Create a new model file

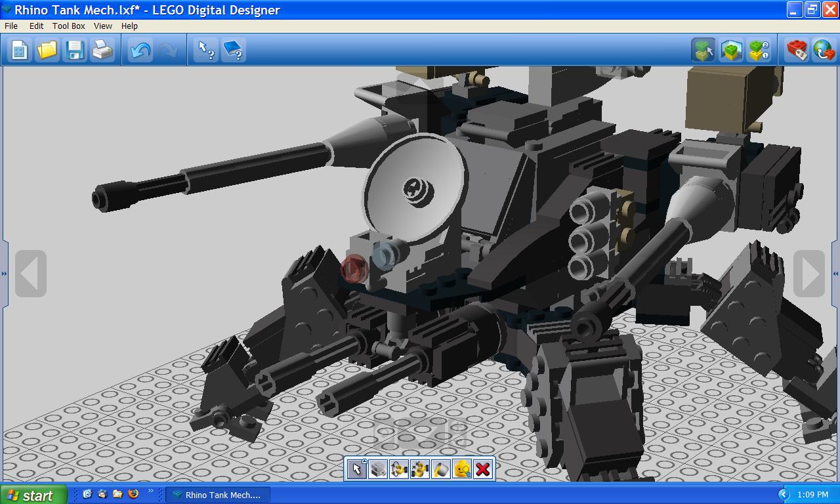click(x=19, y=50)
